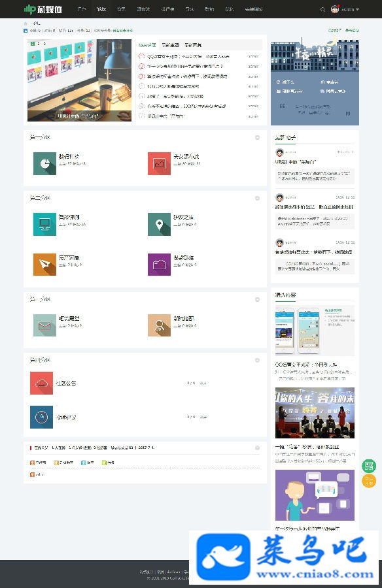Open the green map-pin forum icon
Image resolution: width=382 pixels, height=588 pixels.
pos(159,224)
